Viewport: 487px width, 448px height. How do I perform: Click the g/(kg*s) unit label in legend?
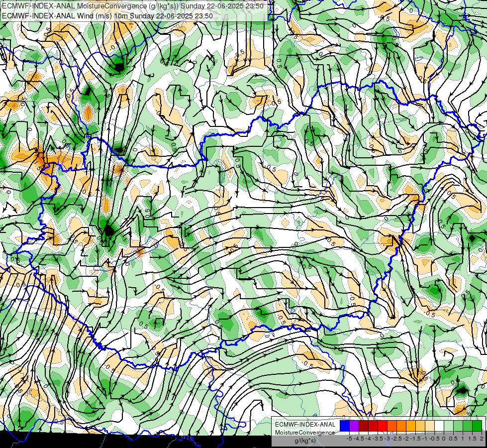pos(305,441)
